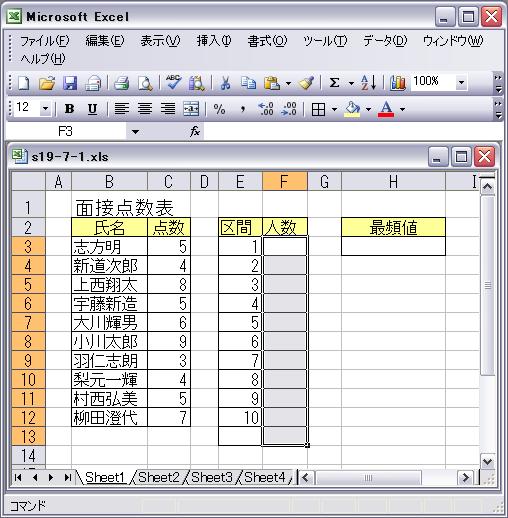Open the Name Box dropdown arrow
This screenshot has width=508, height=518.
click(135, 132)
